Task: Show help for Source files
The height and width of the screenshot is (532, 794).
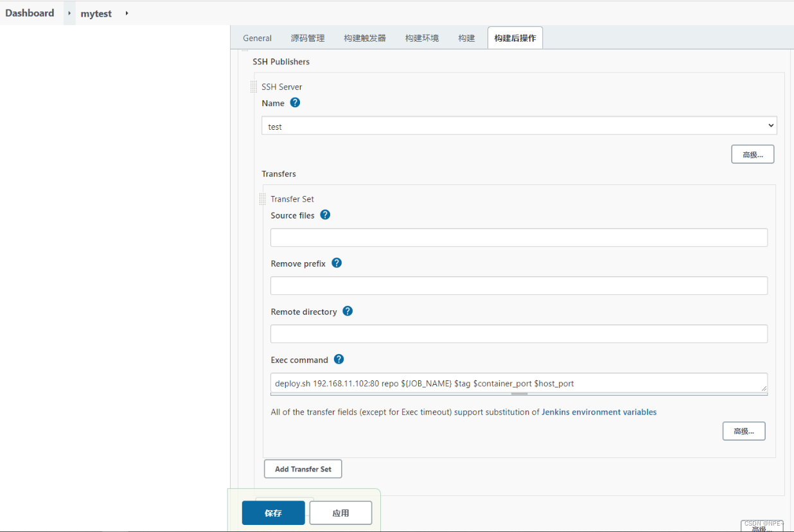Action: (325, 215)
